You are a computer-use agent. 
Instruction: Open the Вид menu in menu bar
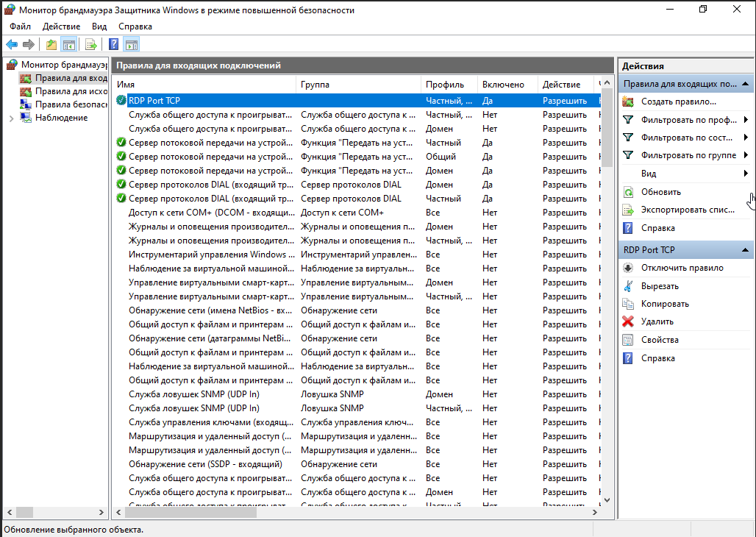99,26
